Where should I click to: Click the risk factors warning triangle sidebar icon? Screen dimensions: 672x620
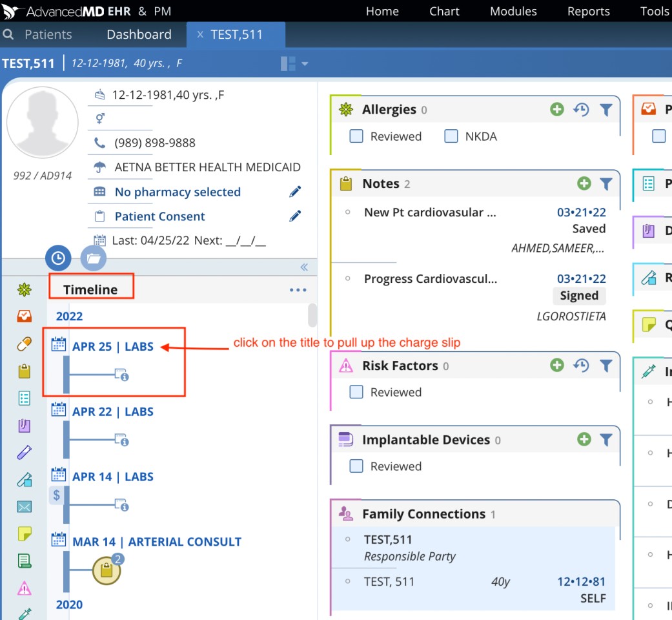coord(25,588)
